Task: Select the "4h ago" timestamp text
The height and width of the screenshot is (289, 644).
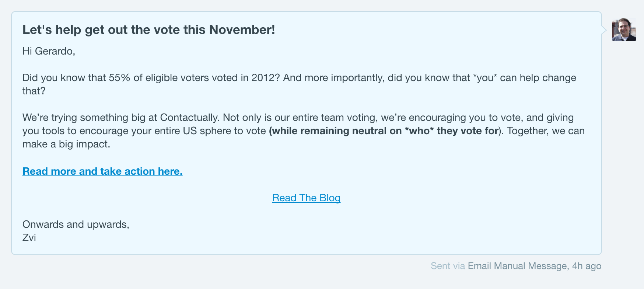Action: point(586,265)
